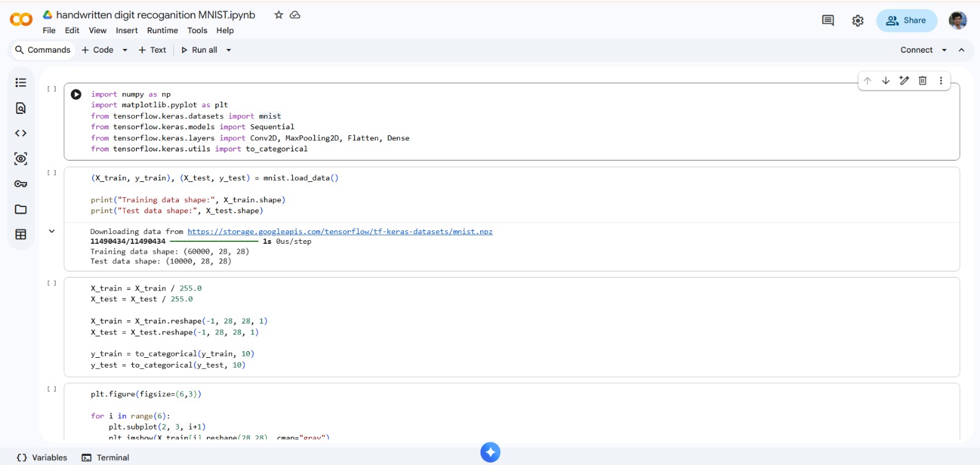Star the notebook as a favorite
The width and height of the screenshot is (980, 465).
coord(279,15)
